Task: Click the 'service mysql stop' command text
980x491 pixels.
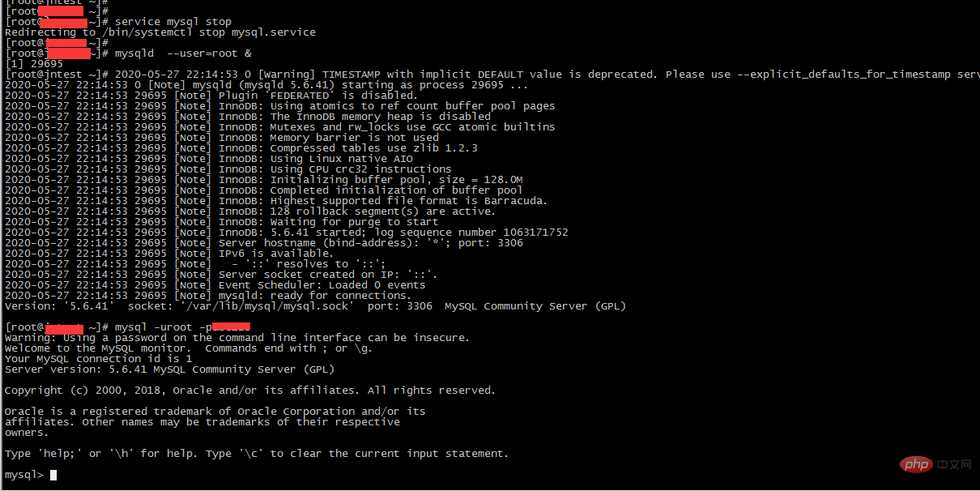Action: tap(173, 22)
